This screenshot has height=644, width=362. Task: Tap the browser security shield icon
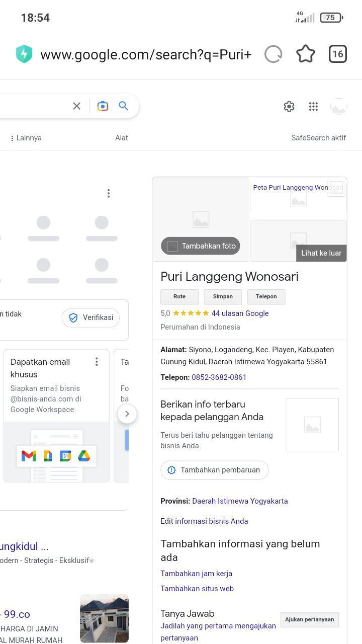click(x=24, y=54)
